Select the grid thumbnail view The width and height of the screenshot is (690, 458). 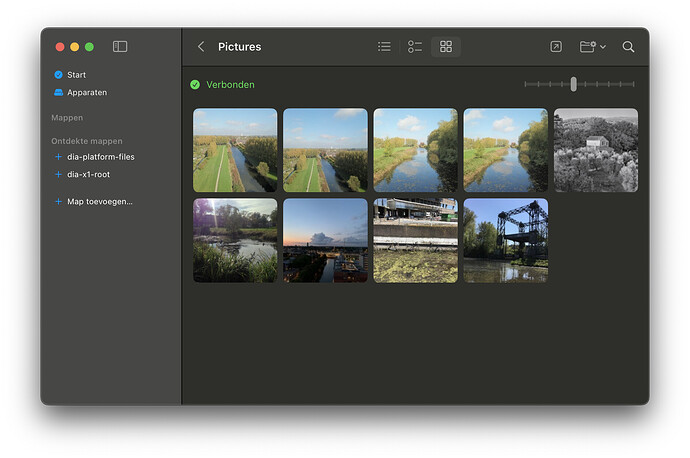point(446,47)
